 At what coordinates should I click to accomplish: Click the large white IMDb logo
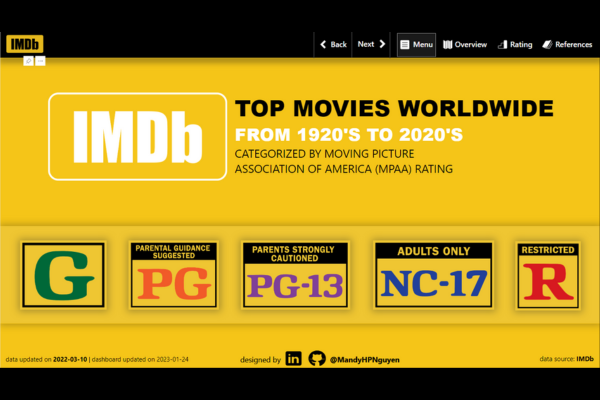click(138, 137)
